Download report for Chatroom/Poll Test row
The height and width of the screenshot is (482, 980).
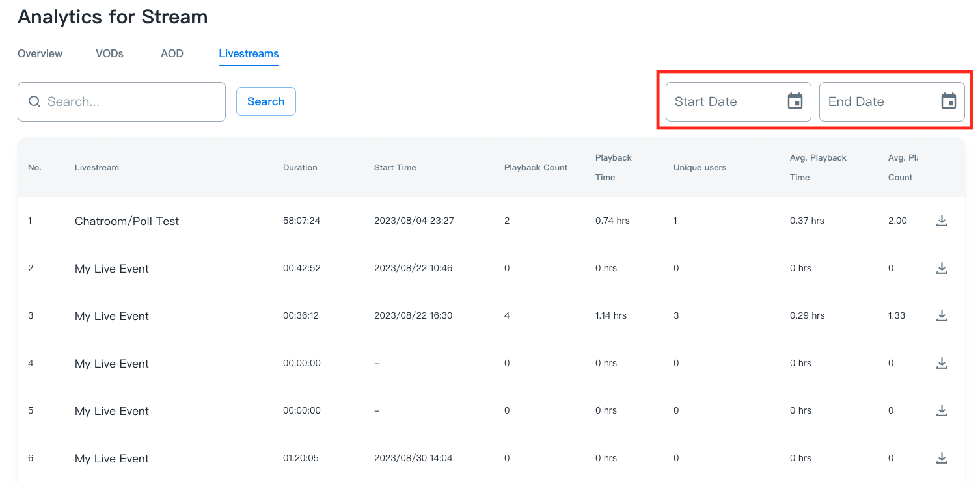click(x=941, y=221)
